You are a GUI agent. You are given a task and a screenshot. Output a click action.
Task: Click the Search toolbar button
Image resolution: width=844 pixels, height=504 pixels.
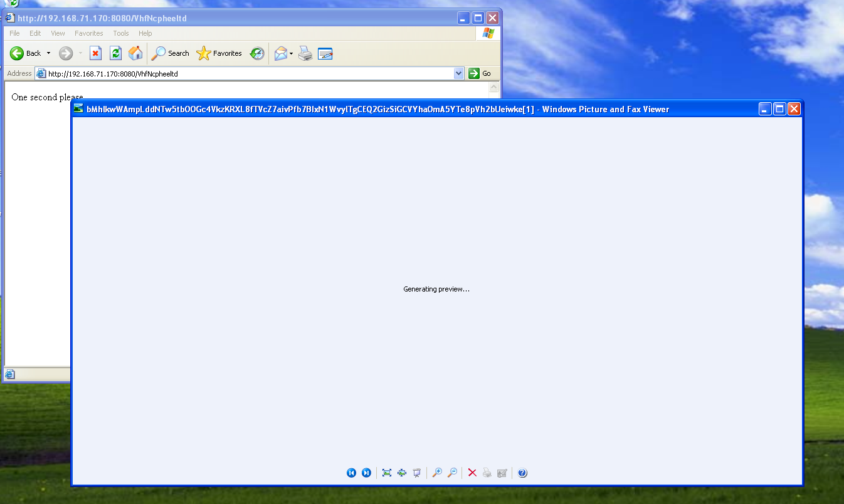[171, 53]
